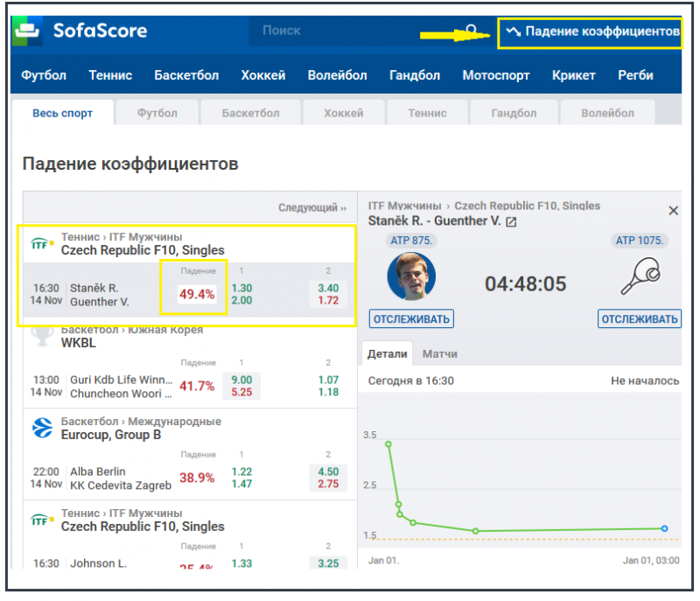Open Волейбол in the main navigation
Viewport: 700px width, 601px height.
(x=337, y=75)
